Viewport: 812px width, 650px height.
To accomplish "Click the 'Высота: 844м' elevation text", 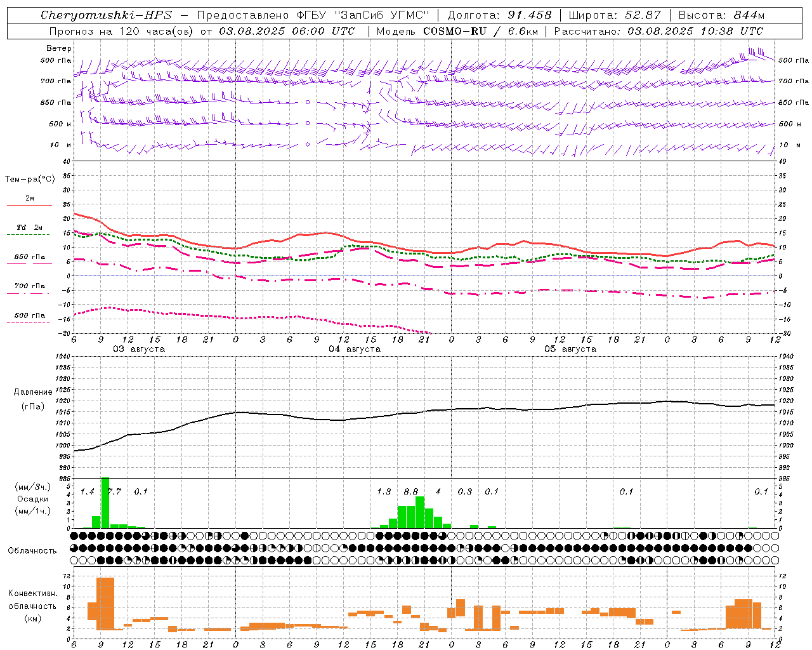I will pos(722,15).
